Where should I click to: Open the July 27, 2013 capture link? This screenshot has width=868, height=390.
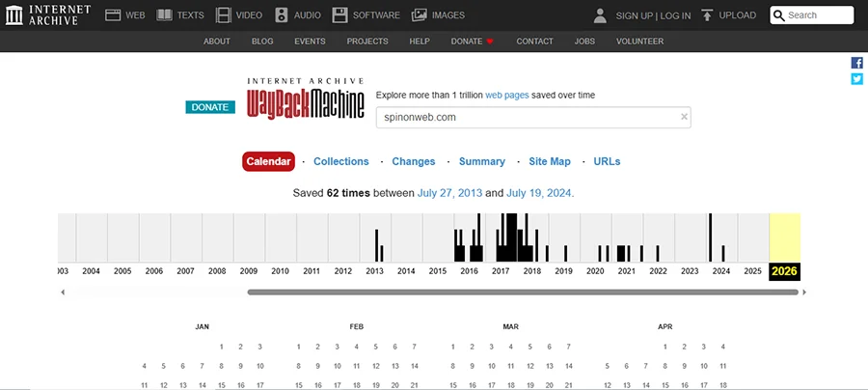pos(450,193)
